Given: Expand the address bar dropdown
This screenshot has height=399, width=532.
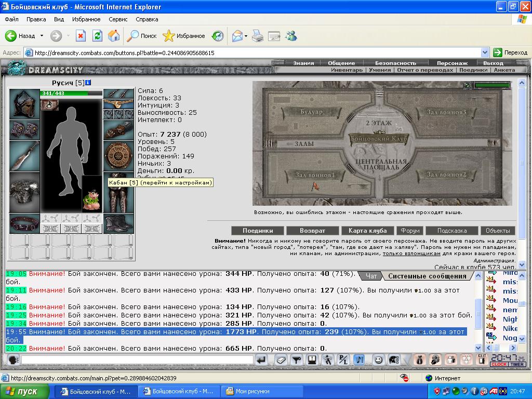Looking at the screenshot, I should pyautogui.click(x=485, y=52).
